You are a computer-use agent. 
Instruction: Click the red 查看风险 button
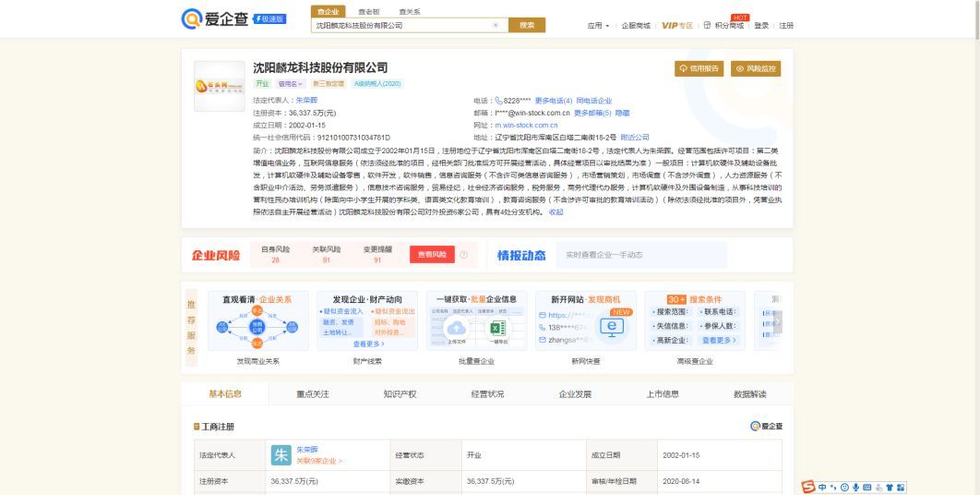click(x=432, y=255)
